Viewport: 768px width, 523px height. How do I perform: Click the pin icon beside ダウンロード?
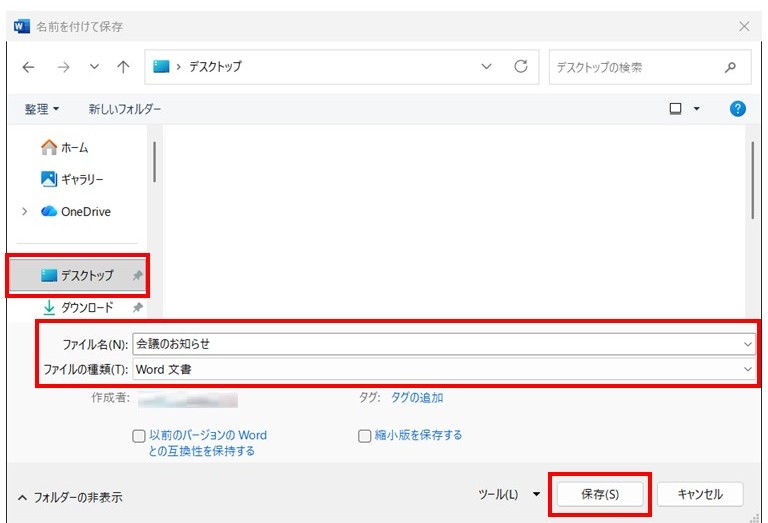(x=137, y=308)
